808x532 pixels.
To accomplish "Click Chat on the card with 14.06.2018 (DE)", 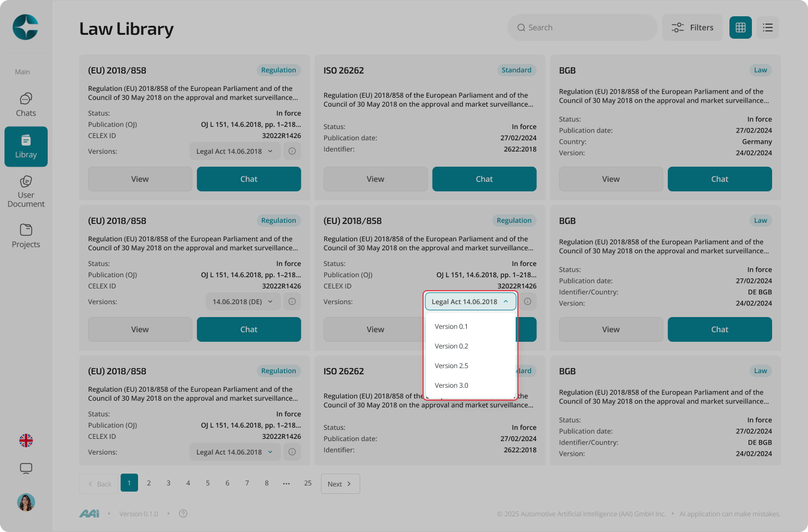I will pos(249,329).
